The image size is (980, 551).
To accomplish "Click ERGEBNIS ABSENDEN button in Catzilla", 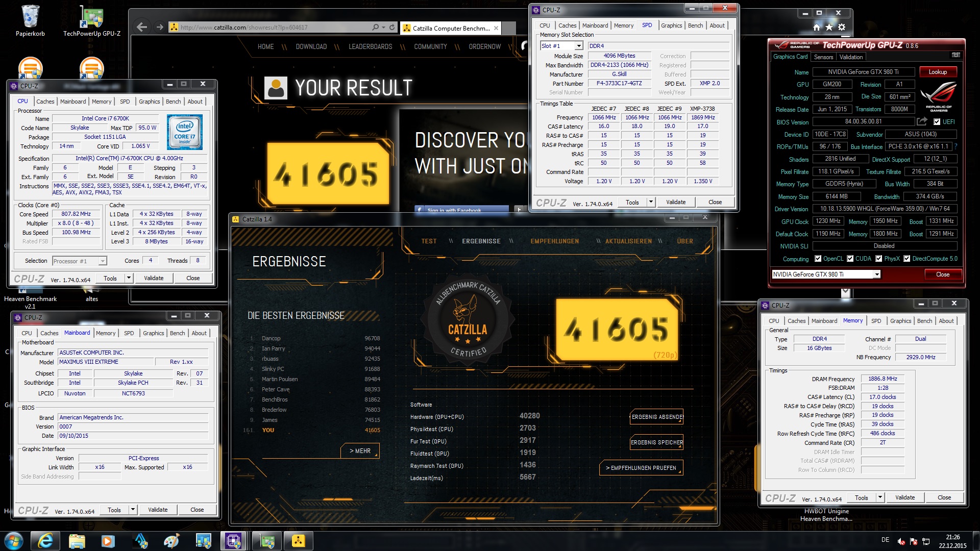I will point(657,417).
